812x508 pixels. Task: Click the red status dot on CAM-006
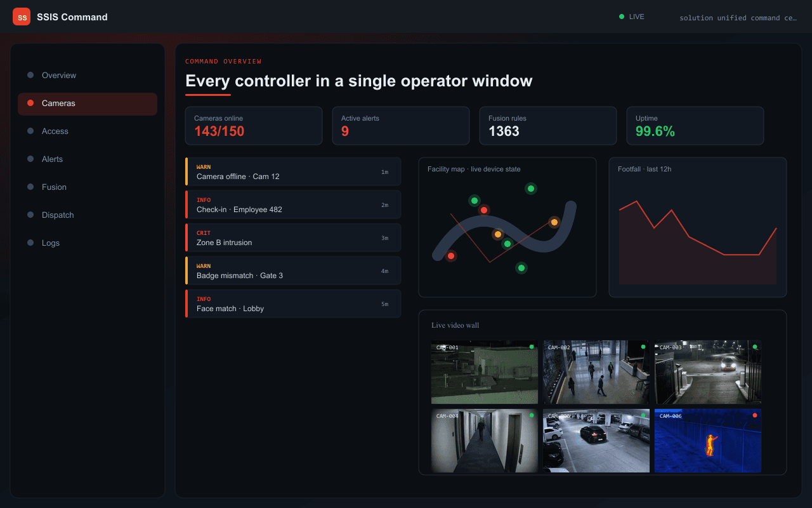click(754, 415)
